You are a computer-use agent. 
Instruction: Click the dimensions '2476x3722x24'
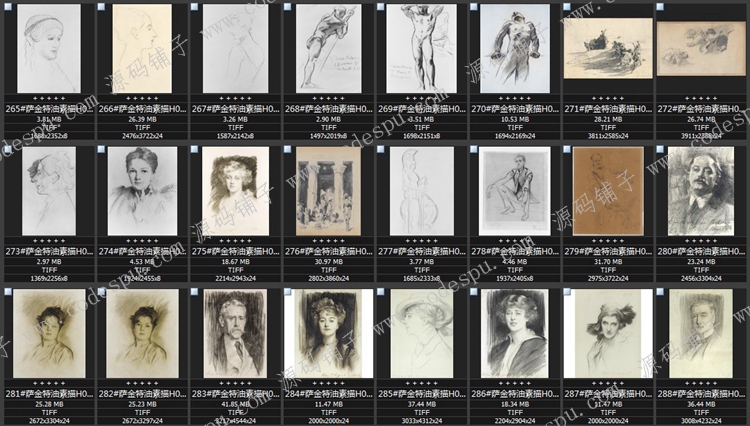click(142, 136)
